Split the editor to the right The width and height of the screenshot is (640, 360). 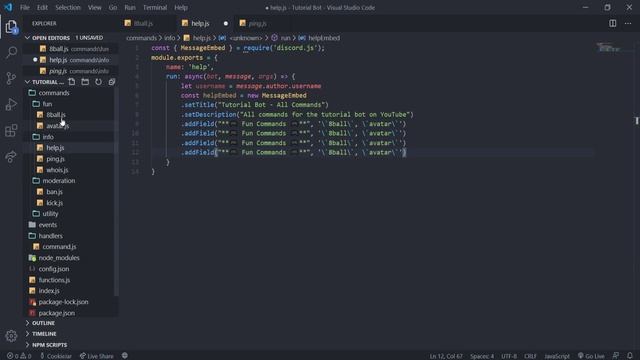(613, 23)
